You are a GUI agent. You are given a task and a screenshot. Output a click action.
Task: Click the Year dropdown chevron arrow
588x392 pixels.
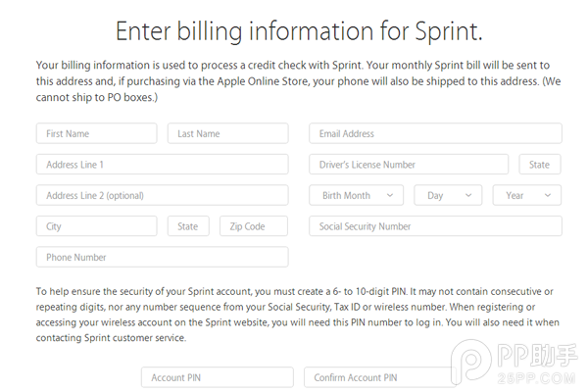(x=547, y=195)
